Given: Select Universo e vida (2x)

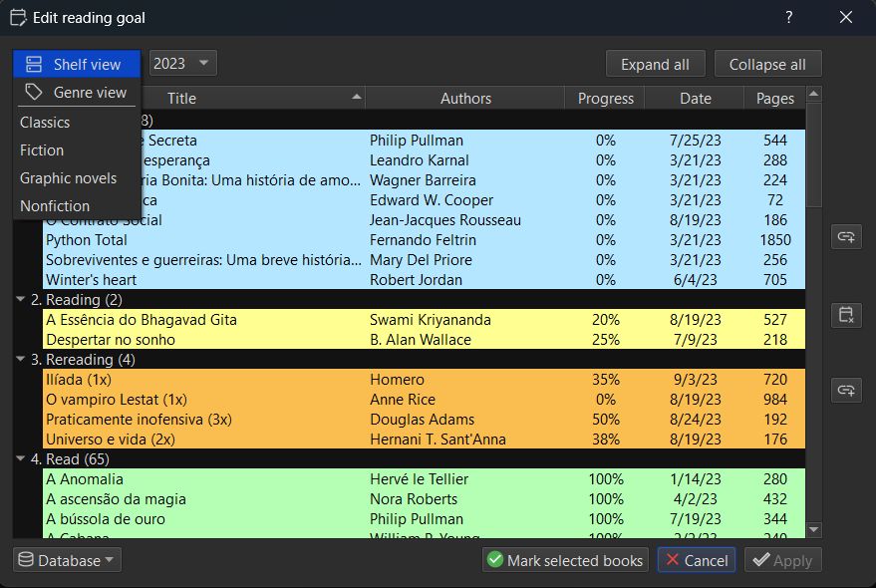Looking at the screenshot, I should 424,440.
